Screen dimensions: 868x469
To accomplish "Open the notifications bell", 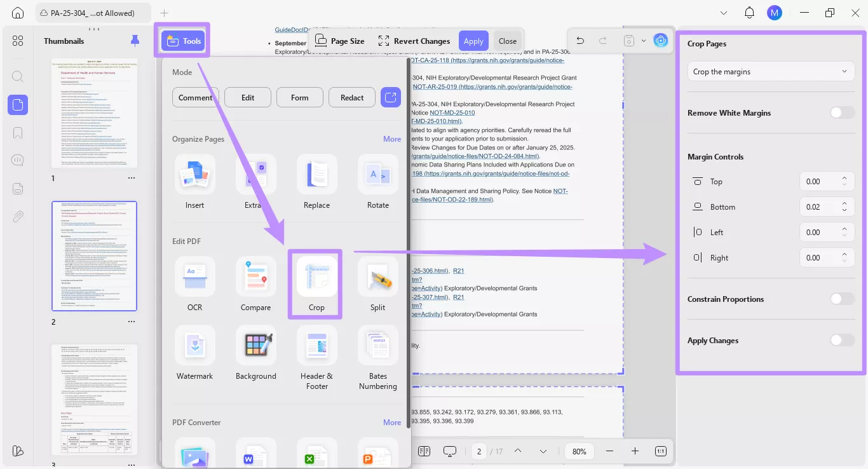I will (x=750, y=13).
